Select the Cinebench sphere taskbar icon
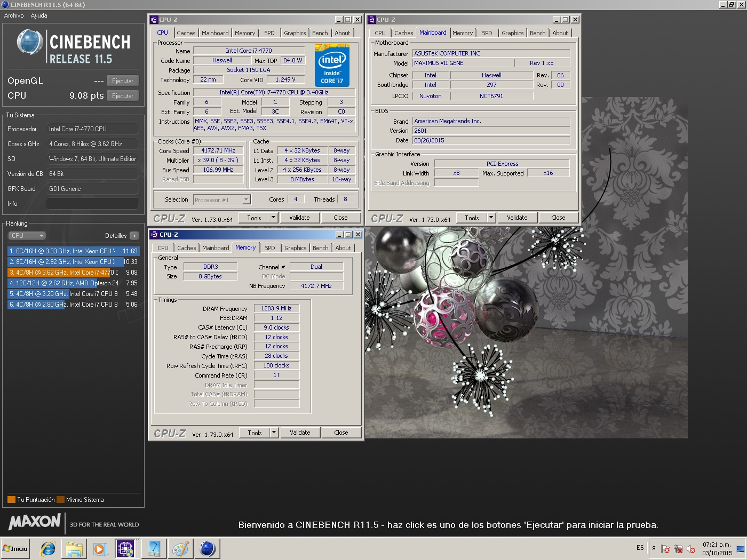The image size is (747, 560). 207,549
